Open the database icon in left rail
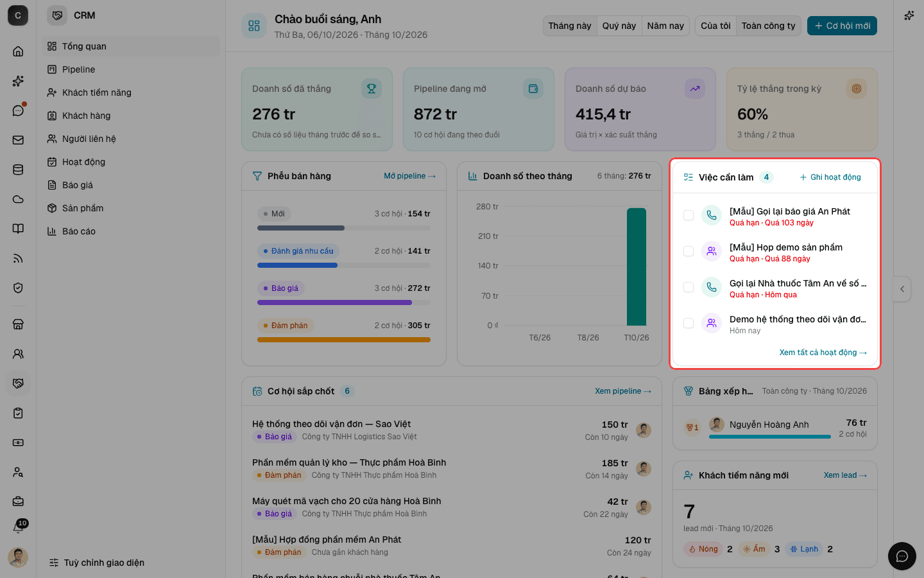The width and height of the screenshot is (924, 578). click(18, 170)
